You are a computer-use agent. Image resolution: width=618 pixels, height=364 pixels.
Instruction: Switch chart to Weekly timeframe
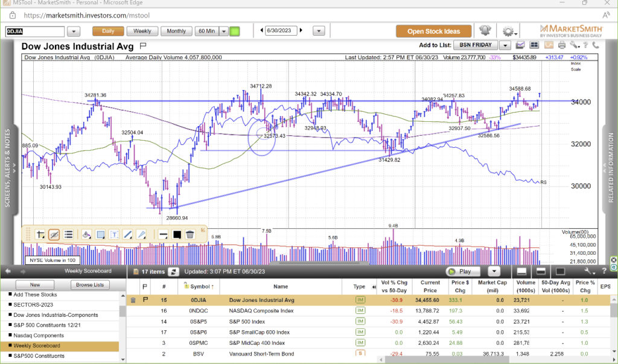pos(142,31)
